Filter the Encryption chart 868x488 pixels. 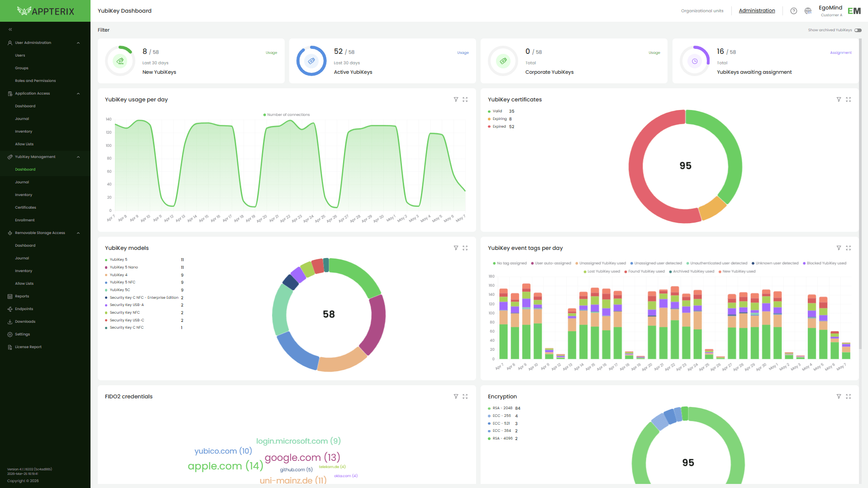point(839,397)
